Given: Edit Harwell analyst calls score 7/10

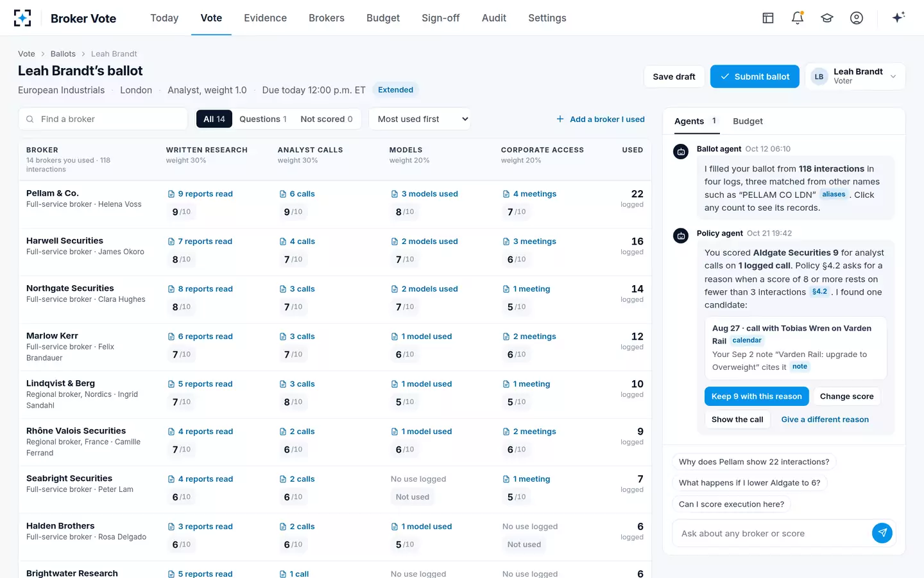Looking at the screenshot, I should 293,259.
